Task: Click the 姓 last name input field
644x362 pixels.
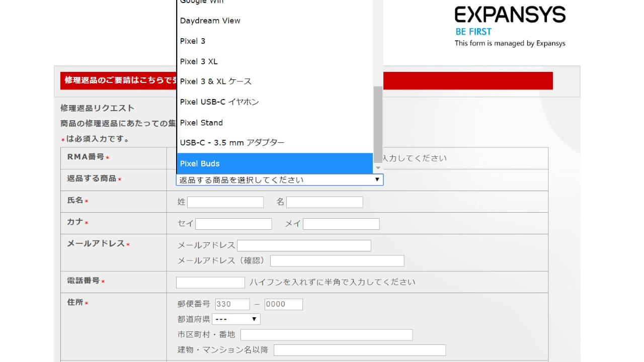Action: (x=225, y=202)
